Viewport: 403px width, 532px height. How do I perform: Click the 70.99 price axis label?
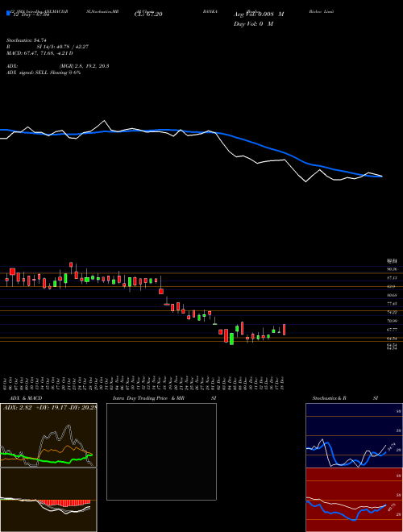[392, 321]
